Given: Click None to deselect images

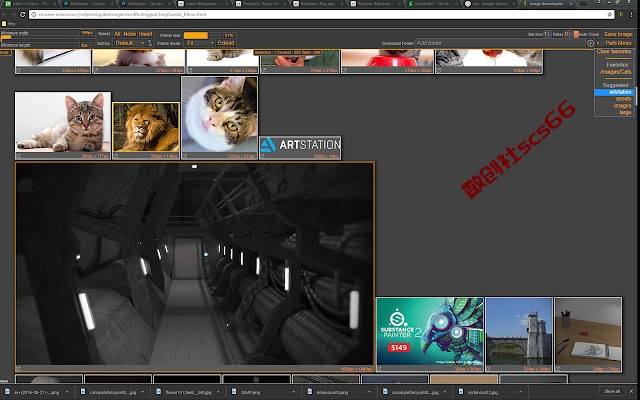Looking at the screenshot, I should coord(129,34).
